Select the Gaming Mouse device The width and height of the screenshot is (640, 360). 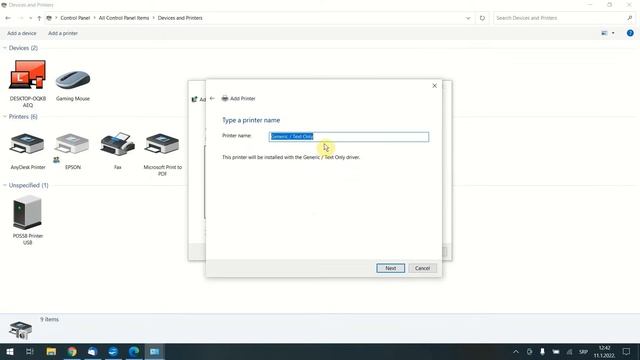pyautogui.click(x=73, y=85)
